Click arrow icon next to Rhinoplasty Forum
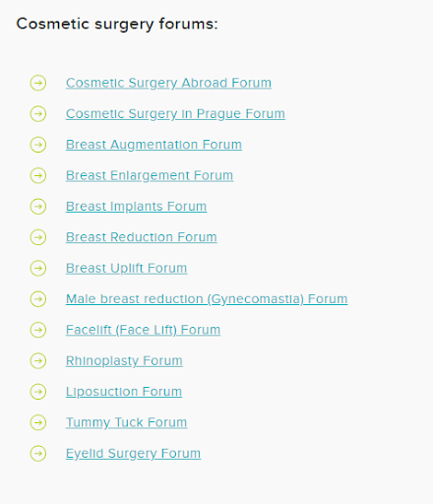The height and width of the screenshot is (504, 433). click(x=38, y=360)
